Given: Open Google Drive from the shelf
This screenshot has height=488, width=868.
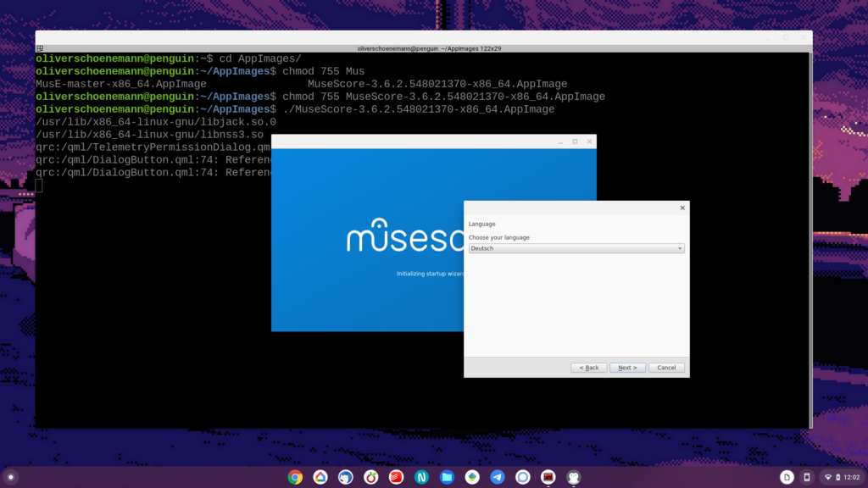Looking at the screenshot, I should click(x=320, y=477).
